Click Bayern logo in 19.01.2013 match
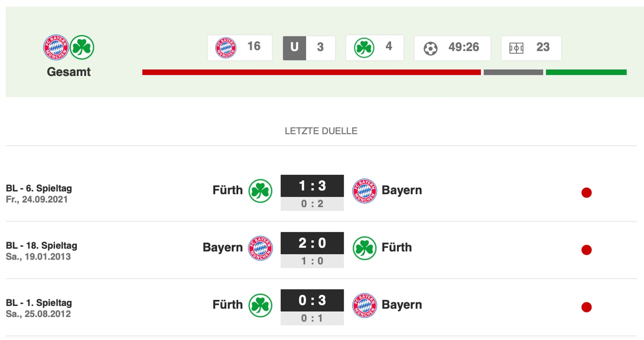644x340 pixels. click(x=260, y=248)
